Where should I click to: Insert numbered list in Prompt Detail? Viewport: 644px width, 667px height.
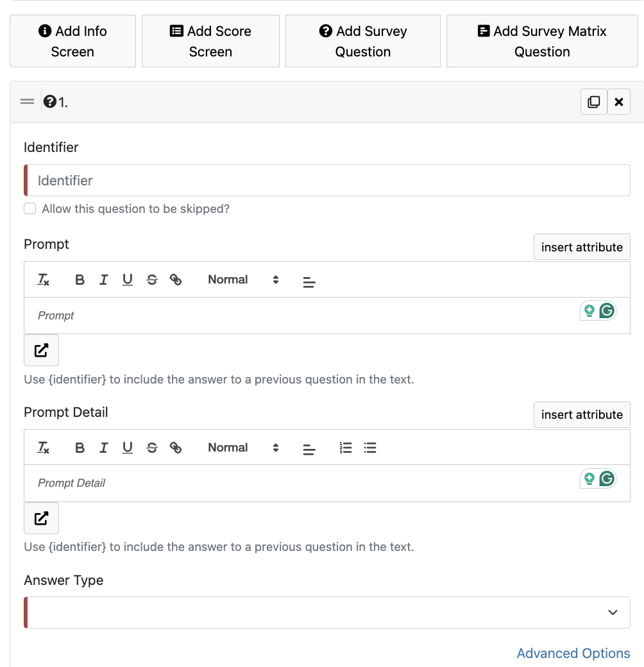coord(345,448)
